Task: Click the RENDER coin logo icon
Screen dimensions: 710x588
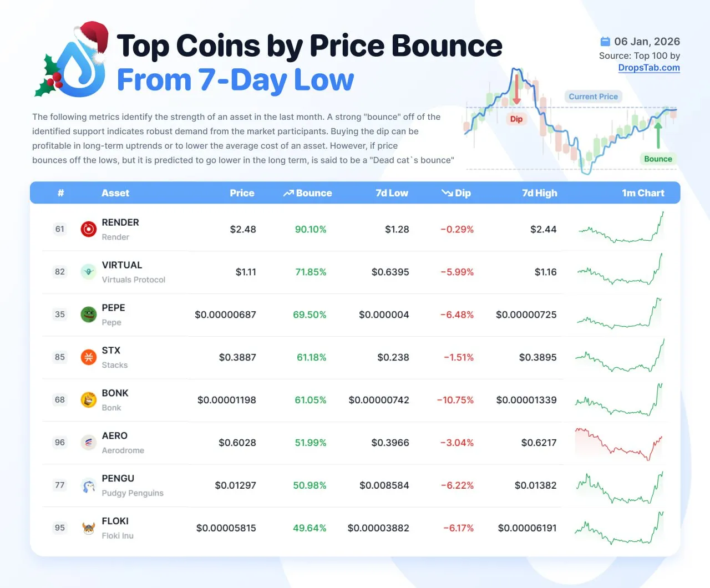Action: tap(89, 229)
